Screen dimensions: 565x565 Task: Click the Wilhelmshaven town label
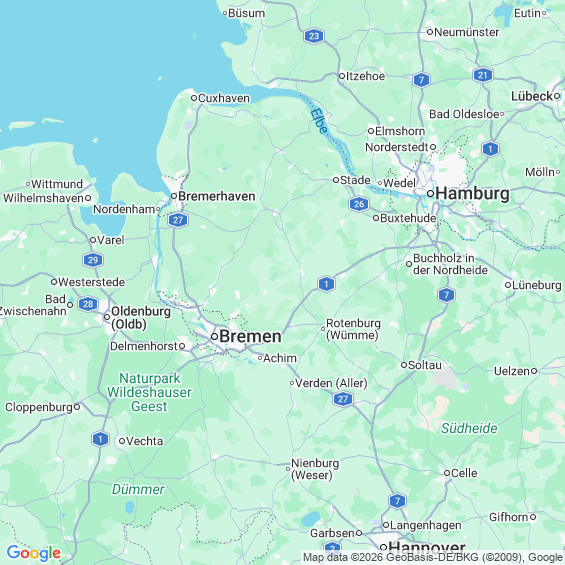point(44,198)
